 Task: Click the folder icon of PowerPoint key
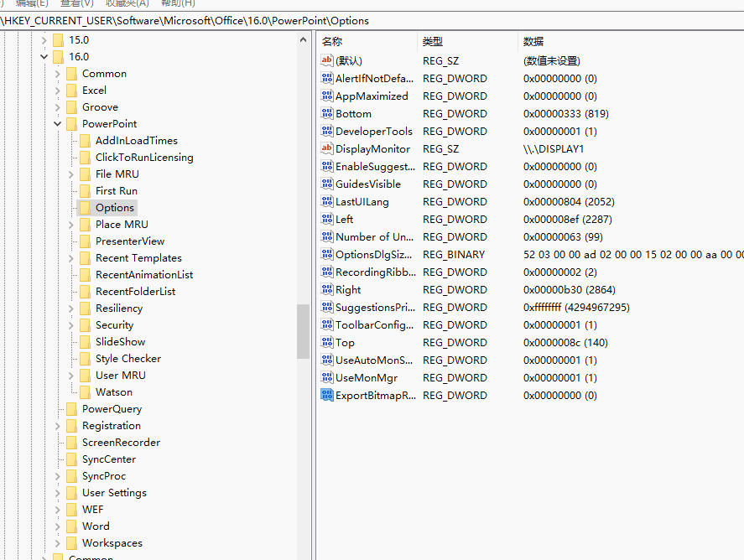point(71,124)
